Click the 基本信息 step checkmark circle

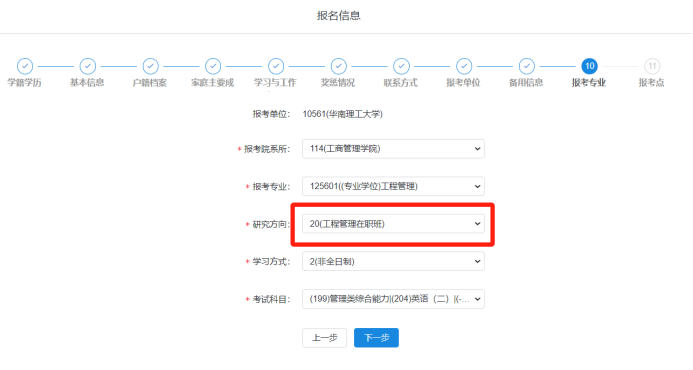88,66
